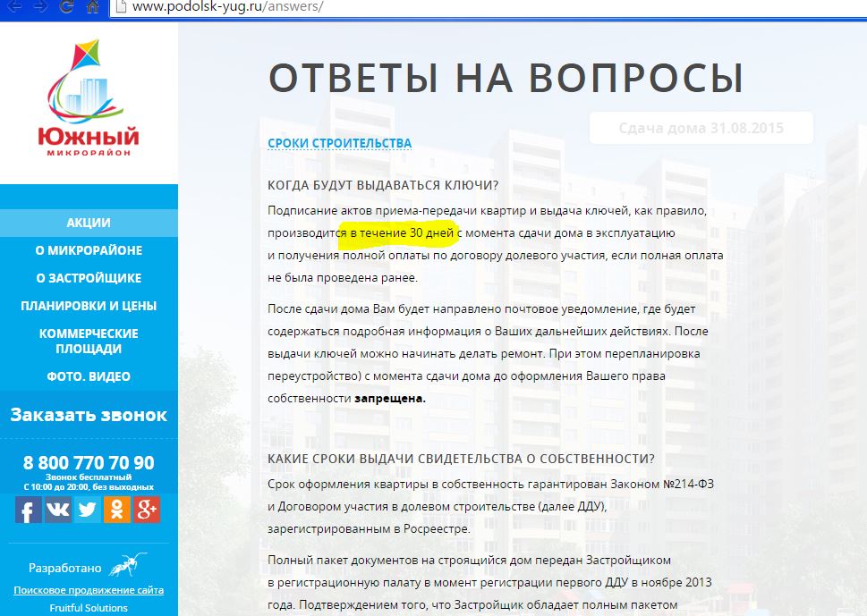Go to browser home page icon
This screenshot has height=616, width=867.
pyautogui.click(x=92, y=7)
